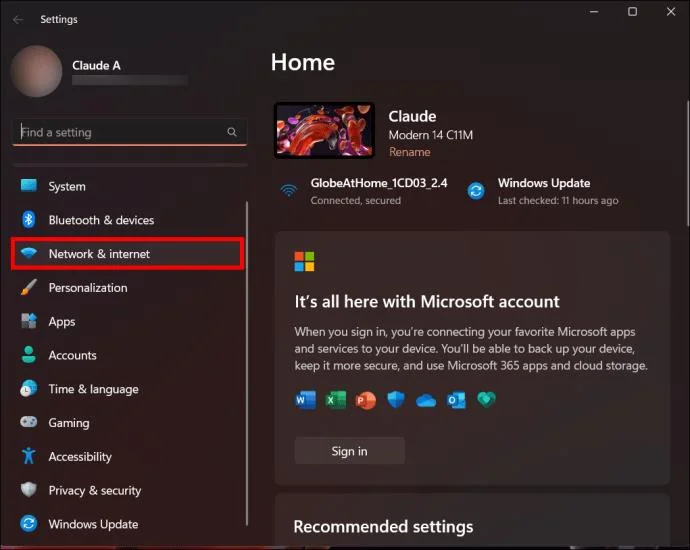Click the OneDrive cloud icon

426,401
